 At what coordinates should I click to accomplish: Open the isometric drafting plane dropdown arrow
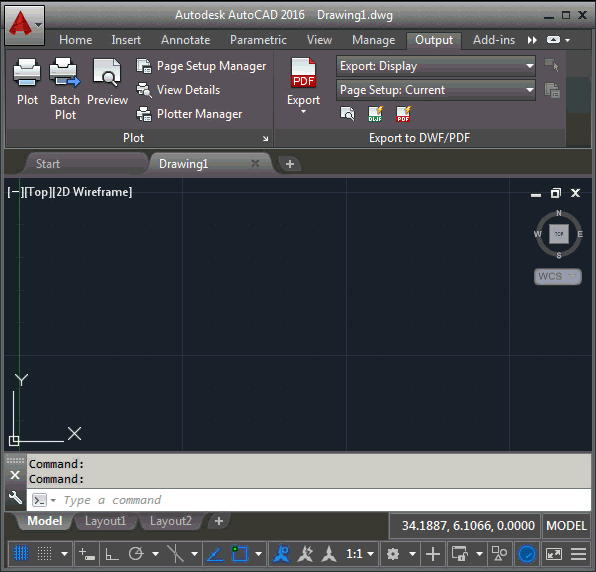tap(195, 554)
